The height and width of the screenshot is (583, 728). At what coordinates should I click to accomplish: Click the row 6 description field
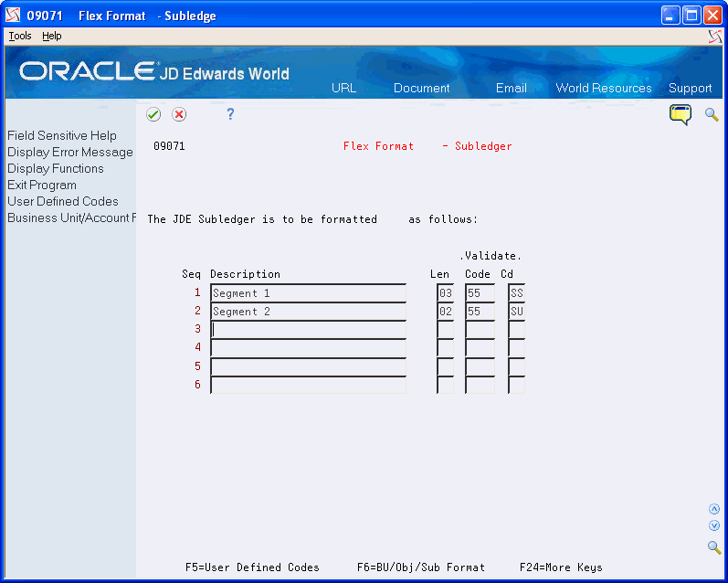click(309, 385)
